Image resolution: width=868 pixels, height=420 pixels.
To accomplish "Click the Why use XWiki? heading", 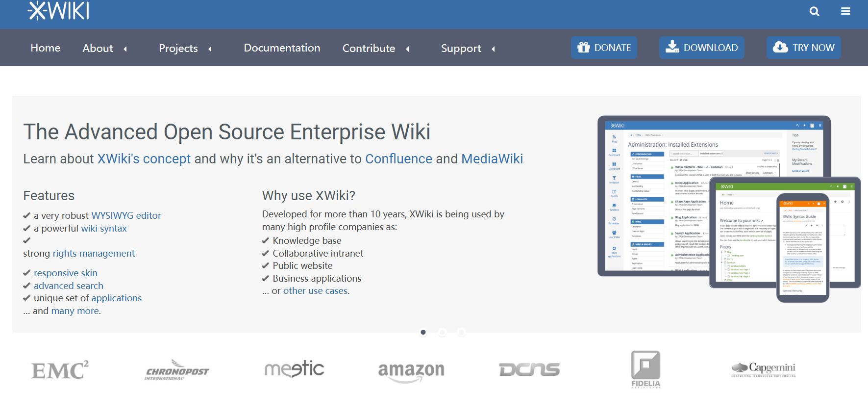I will [309, 196].
